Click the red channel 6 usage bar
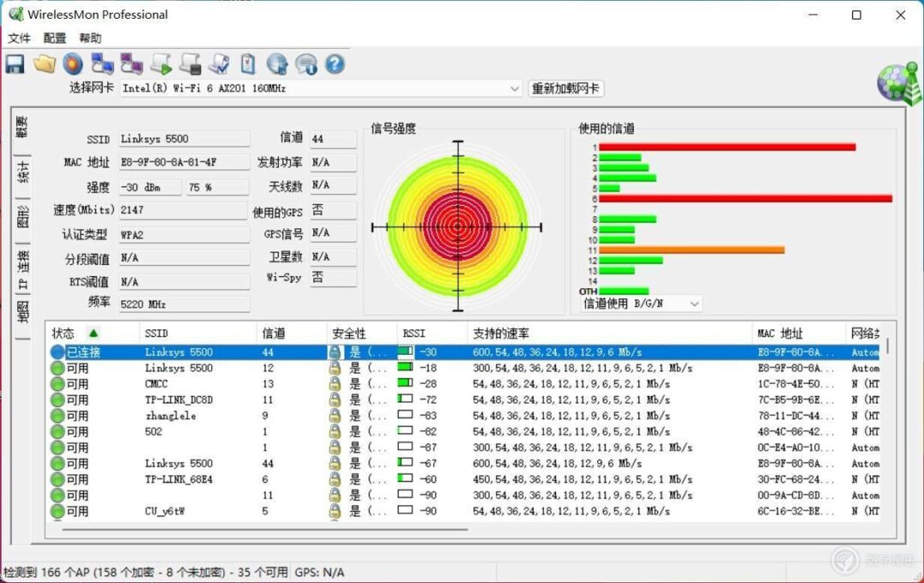The image size is (924, 583). pos(745,198)
